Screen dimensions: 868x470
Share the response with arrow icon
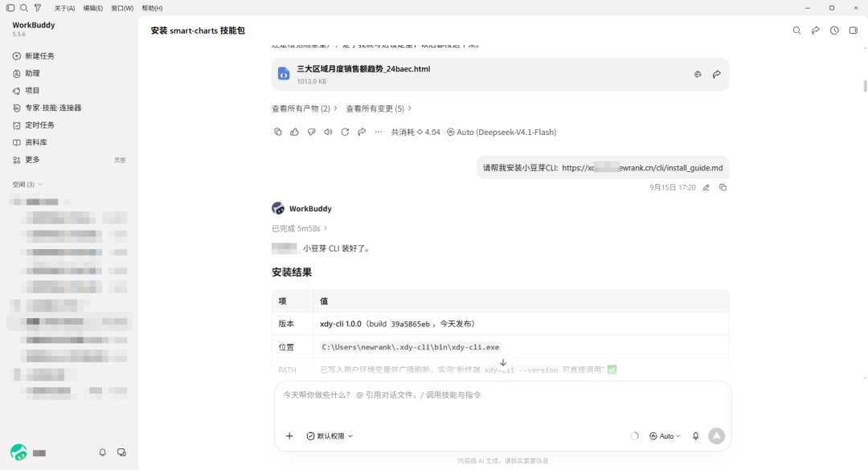pos(362,132)
